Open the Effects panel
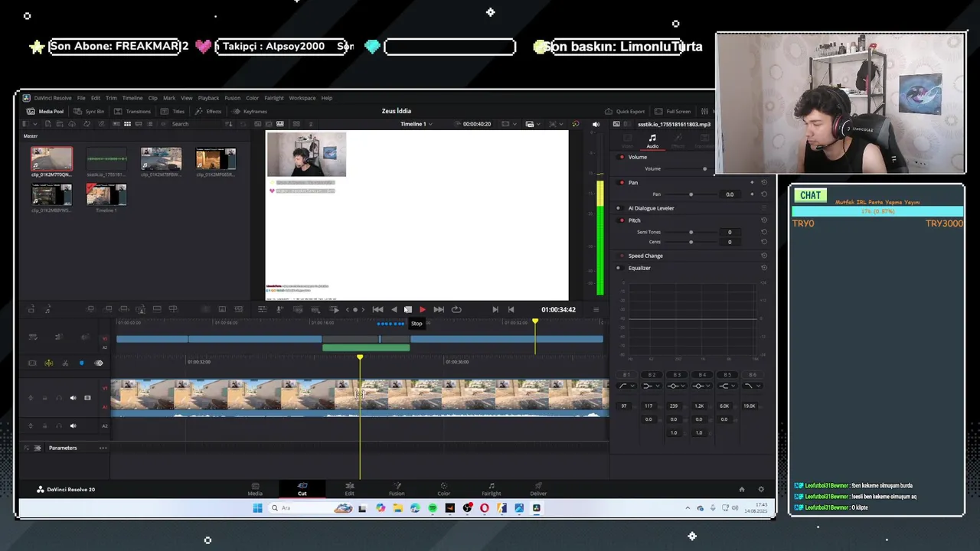The width and height of the screenshot is (980, 551). click(x=208, y=111)
